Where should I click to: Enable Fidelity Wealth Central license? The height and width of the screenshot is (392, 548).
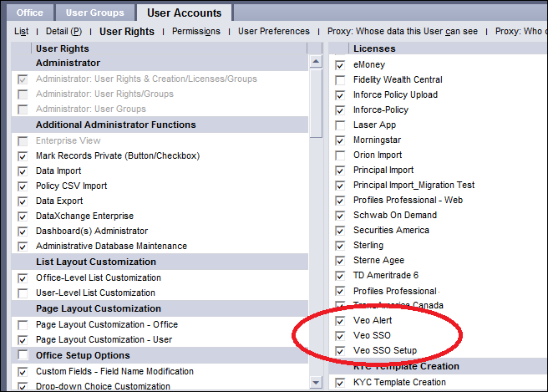pos(340,80)
